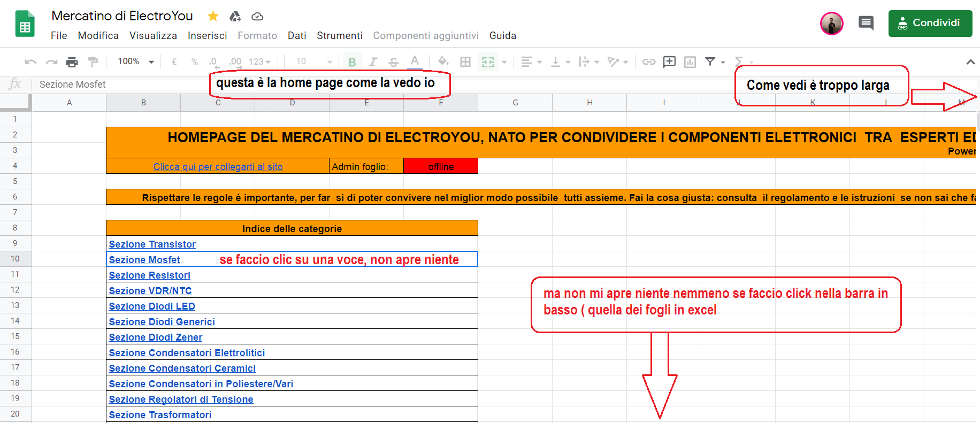Open the comment history speech bubble icon
This screenshot has height=423, width=980.
pyautogui.click(x=866, y=23)
